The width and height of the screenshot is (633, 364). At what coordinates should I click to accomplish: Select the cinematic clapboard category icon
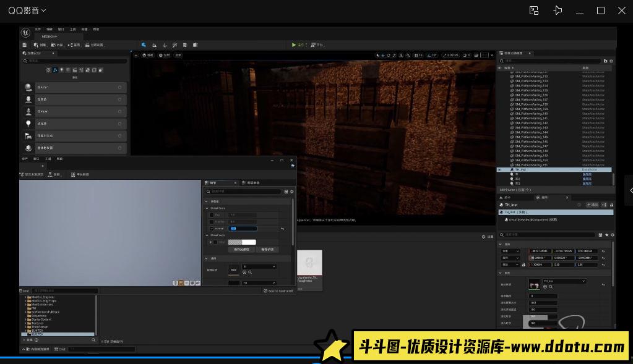click(75, 70)
